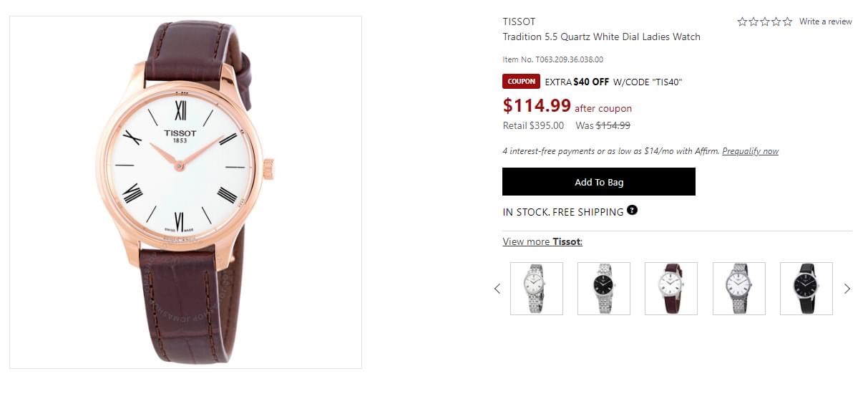Click the red COUPON badge
Viewport: 868px width, 404px height.
[x=521, y=82]
